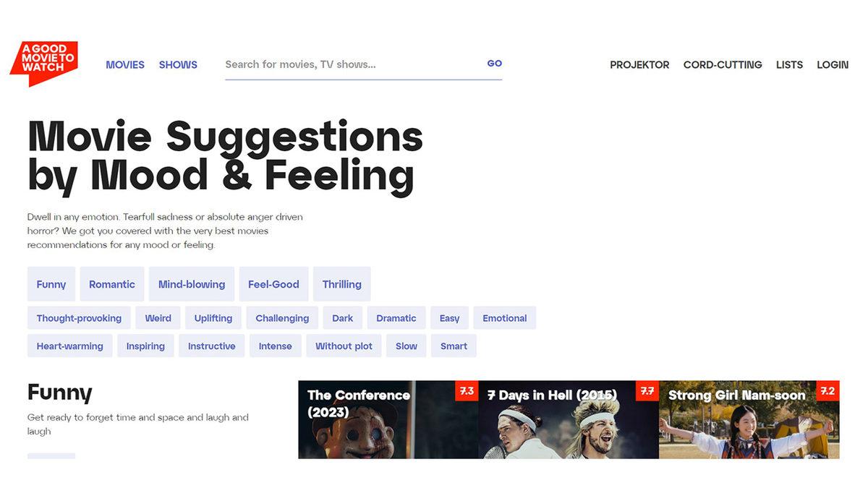This screenshot has width=868, height=488.
Task: Focus the movie search field
Action: tap(352, 64)
